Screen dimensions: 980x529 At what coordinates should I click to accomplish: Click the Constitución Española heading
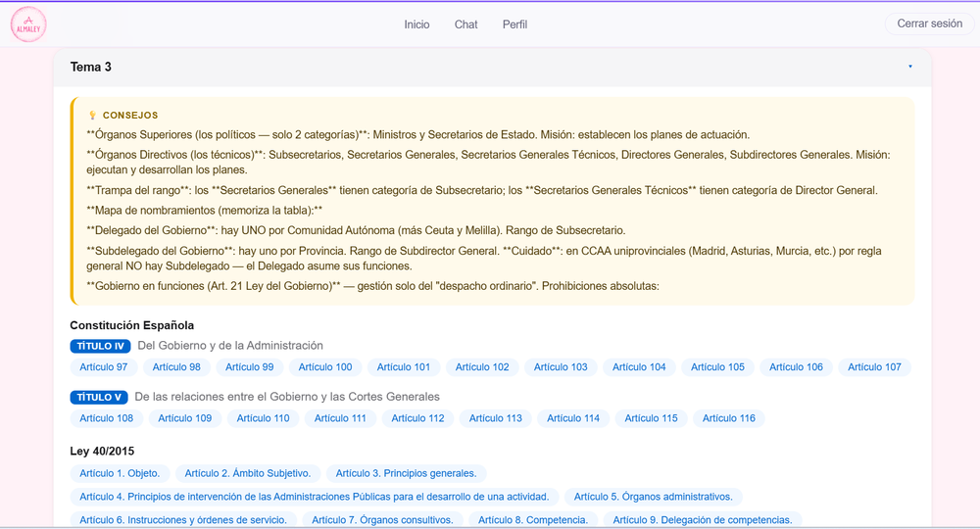pos(132,325)
